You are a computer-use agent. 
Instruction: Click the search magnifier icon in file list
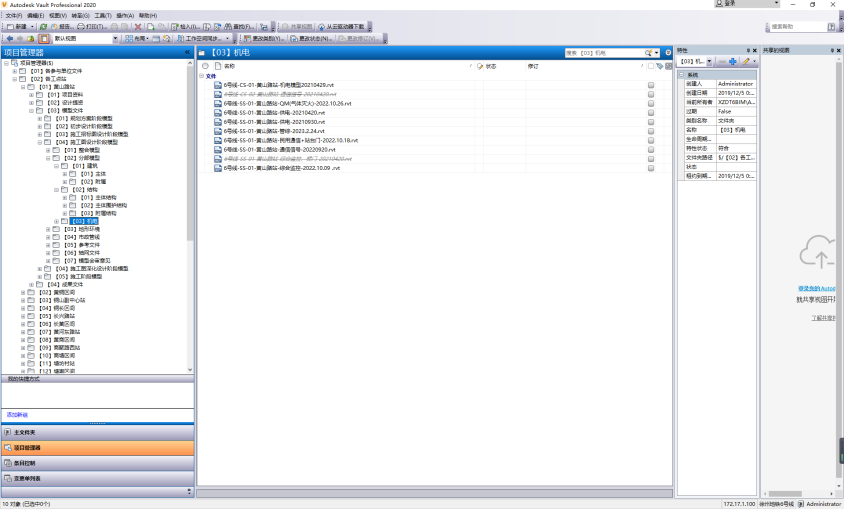click(649, 52)
